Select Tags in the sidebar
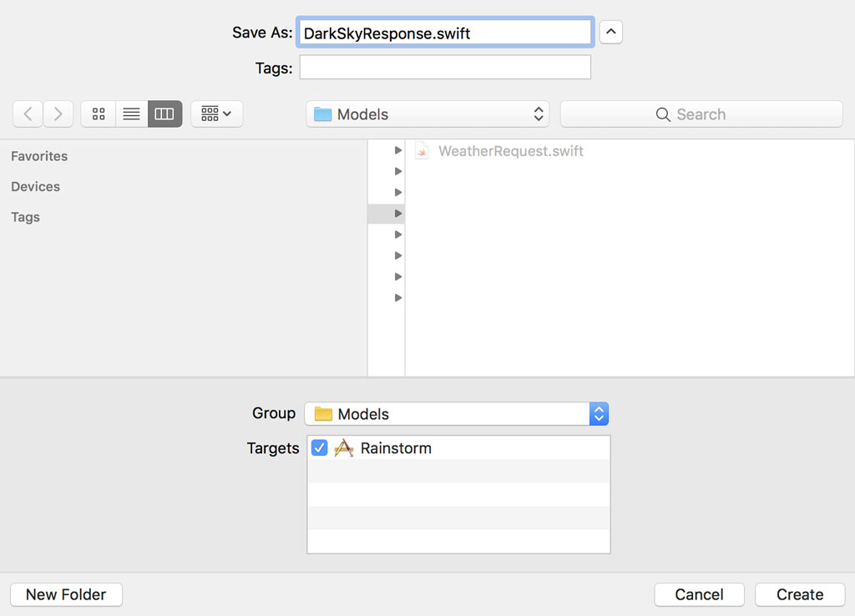The height and width of the screenshot is (616, 855). (x=25, y=217)
